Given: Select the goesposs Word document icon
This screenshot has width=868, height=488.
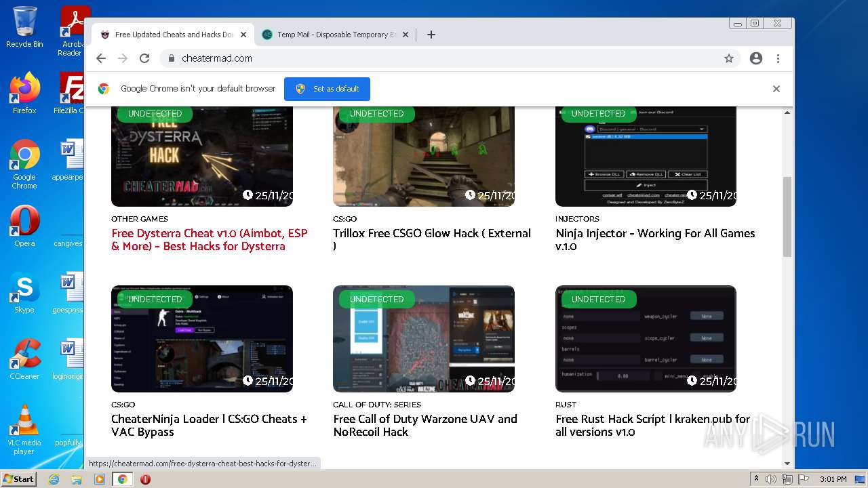Looking at the screenshot, I should pyautogui.click(x=69, y=293).
